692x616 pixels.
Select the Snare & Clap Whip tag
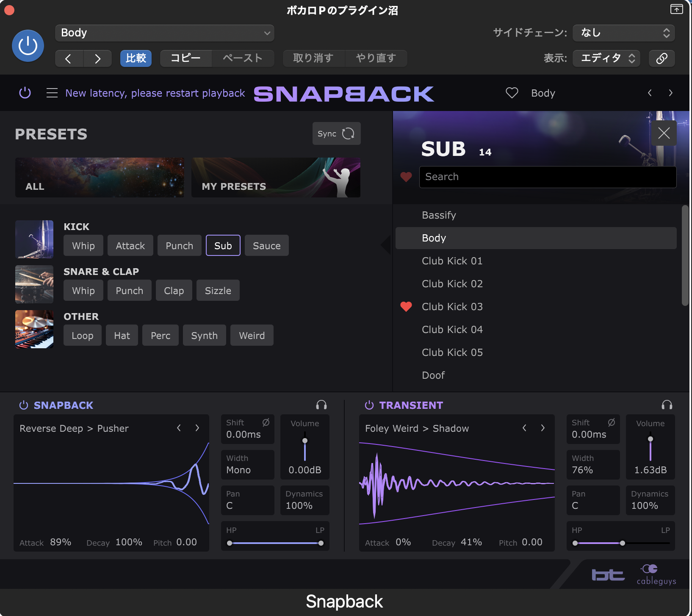[83, 291]
